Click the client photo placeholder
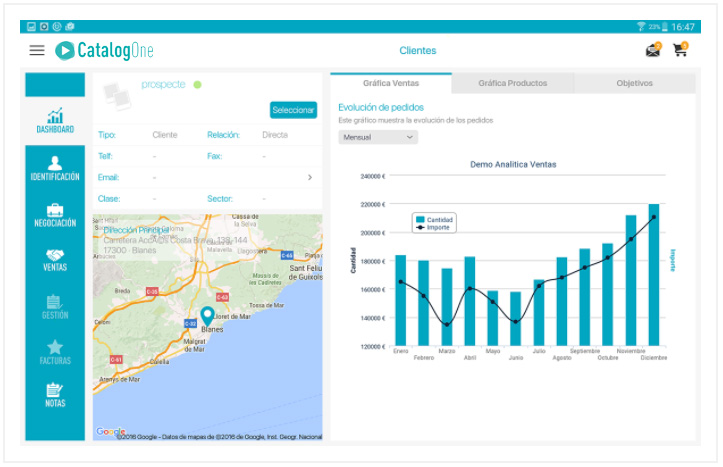 click(117, 96)
